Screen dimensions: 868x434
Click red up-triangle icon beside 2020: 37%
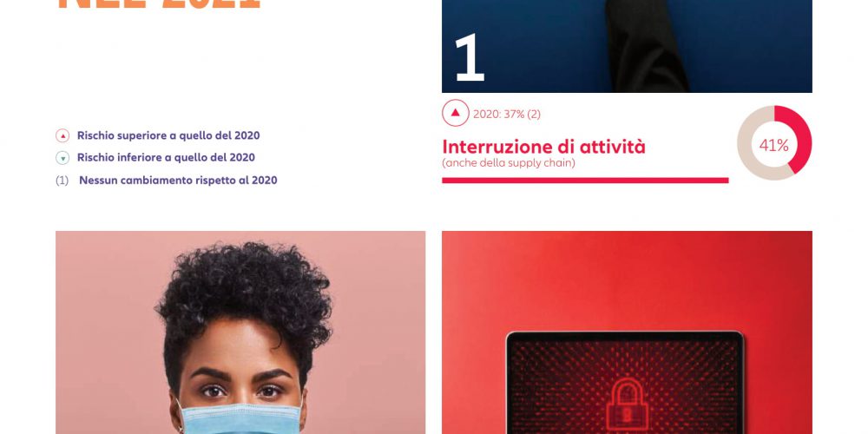click(x=456, y=113)
